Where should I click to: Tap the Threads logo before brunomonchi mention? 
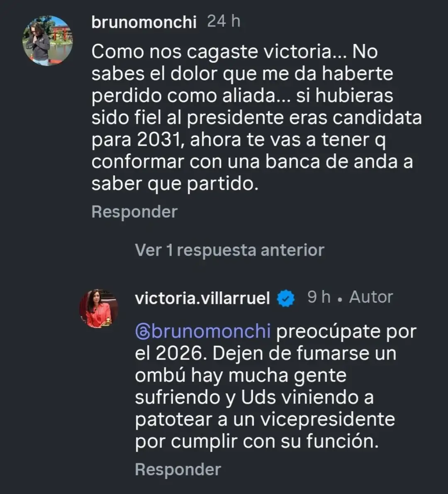pos(143,332)
